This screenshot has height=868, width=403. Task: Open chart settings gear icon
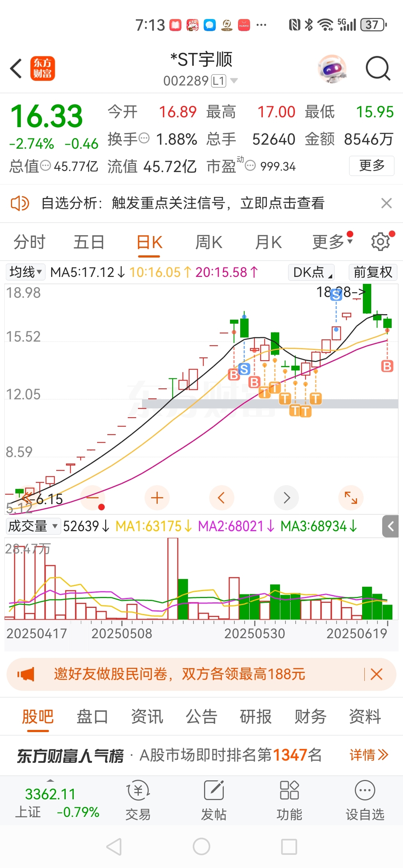coord(381,242)
